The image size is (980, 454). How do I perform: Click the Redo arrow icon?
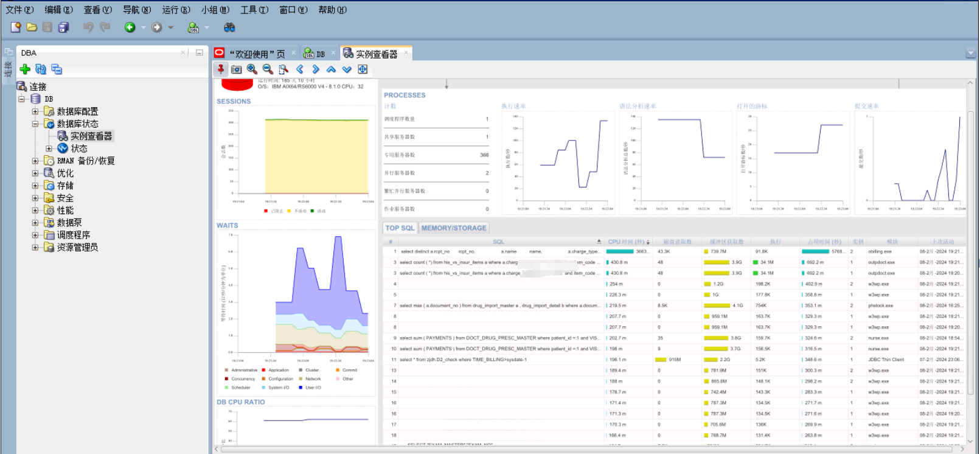click(x=105, y=27)
